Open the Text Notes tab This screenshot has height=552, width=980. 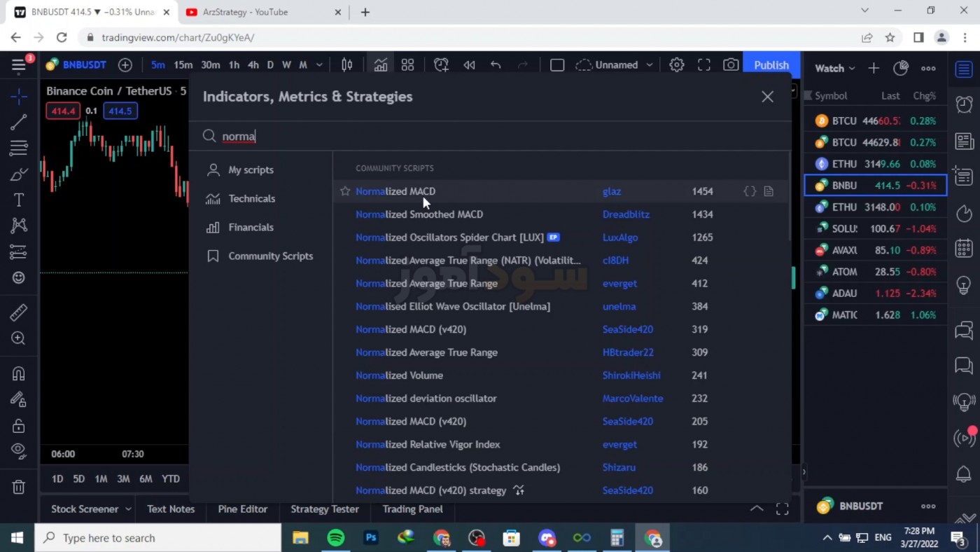point(171,509)
